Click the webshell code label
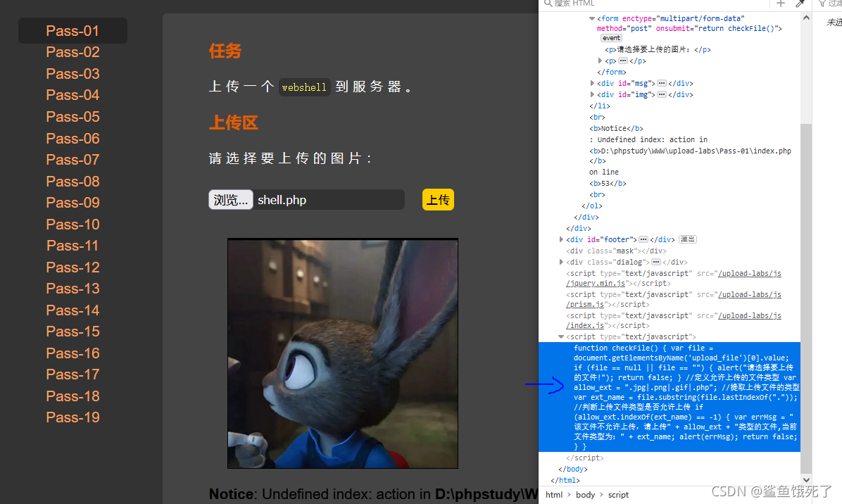Image resolution: width=842 pixels, height=504 pixels. tap(304, 87)
